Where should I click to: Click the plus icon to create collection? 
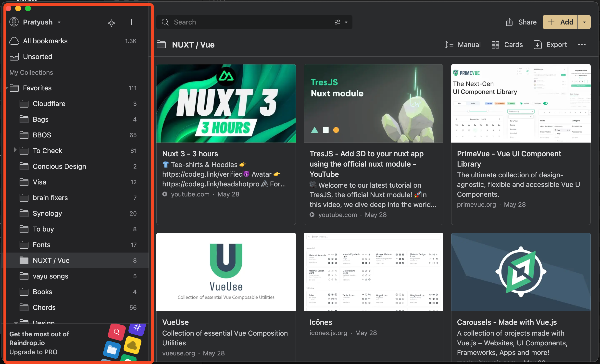(x=132, y=22)
